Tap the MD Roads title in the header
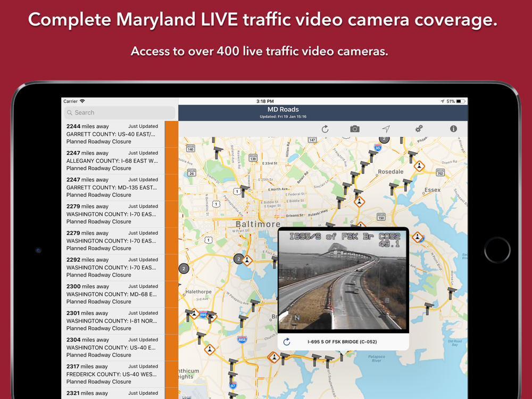The image size is (532, 399). (x=283, y=109)
